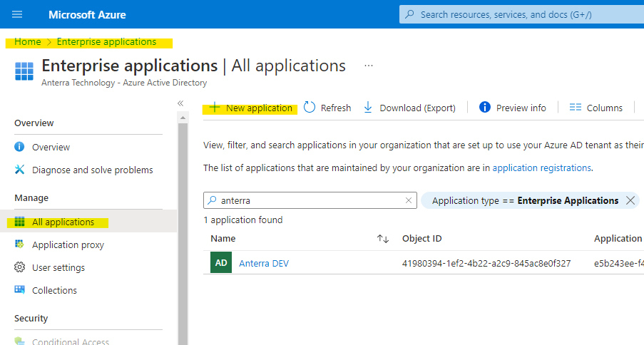Open the application registrations link
Screen dimensions: 644x345
click(542, 168)
